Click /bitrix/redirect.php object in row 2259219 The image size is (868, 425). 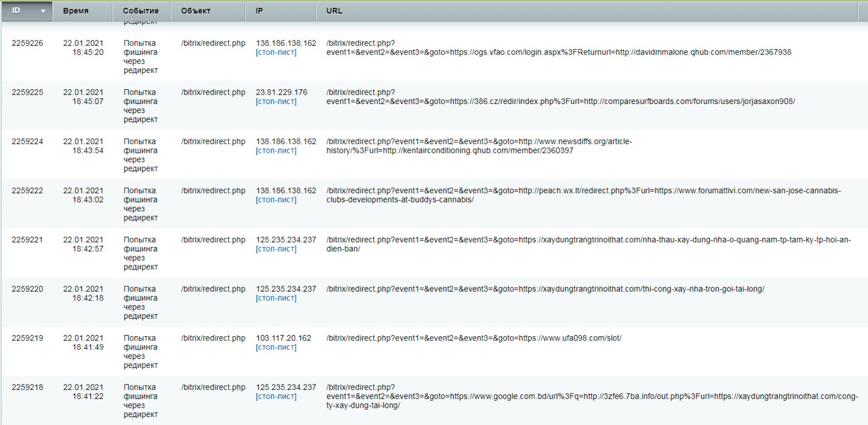click(x=213, y=338)
